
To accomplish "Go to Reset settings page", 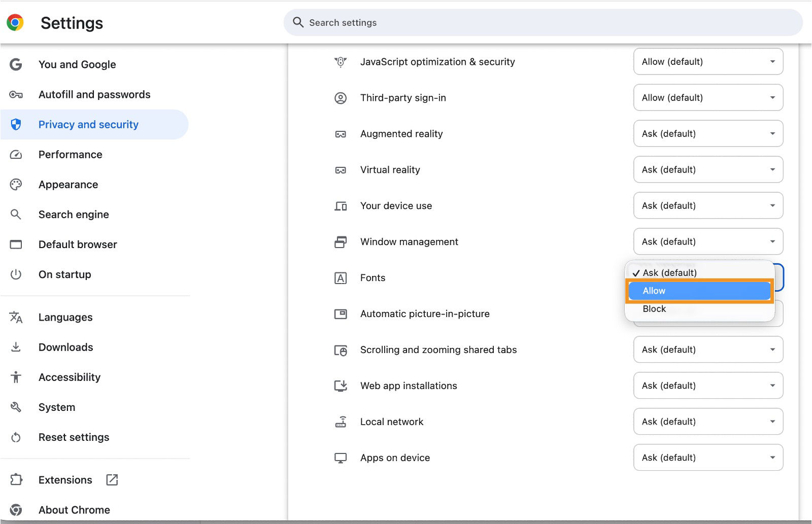I will (74, 437).
